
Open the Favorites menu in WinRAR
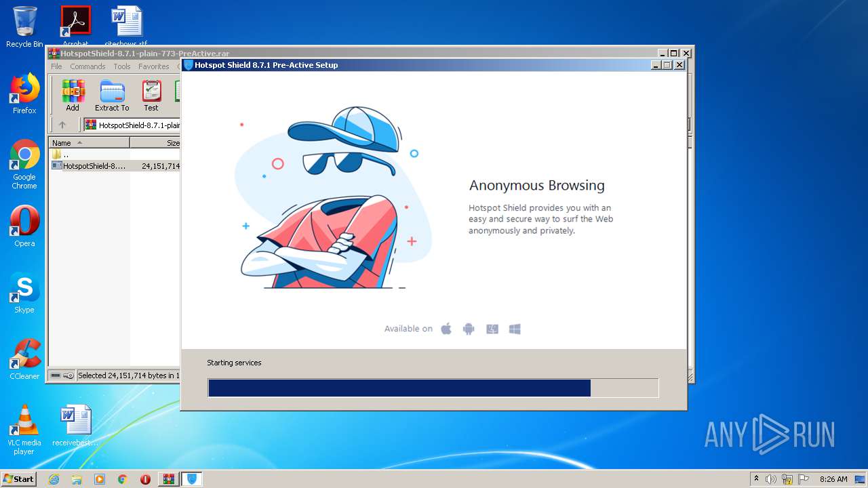pos(154,66)
